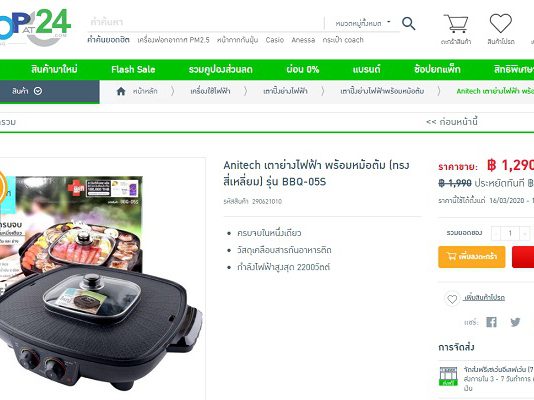Click the magnifying glass search icon
Image resolution: width=534 pixels, height=400 pixels.
(408, 23)
